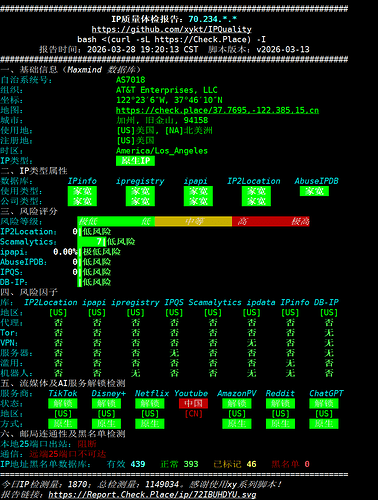
Task: Click the city value ending in 94158
Action: coord(162,120)
